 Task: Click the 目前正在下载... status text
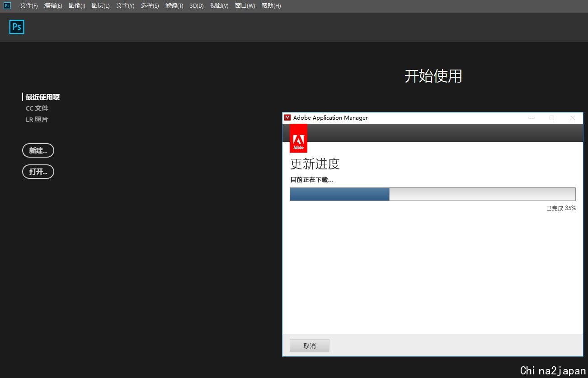point(312,180)
